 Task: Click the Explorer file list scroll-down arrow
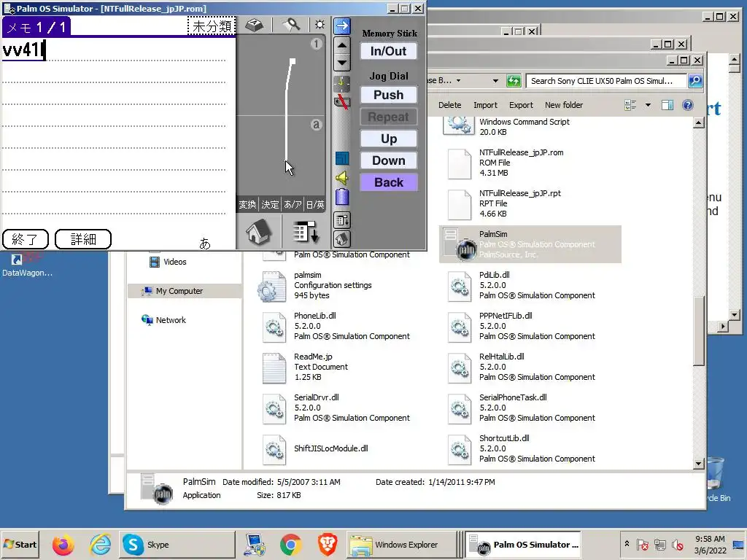click(x=698, y=463)
